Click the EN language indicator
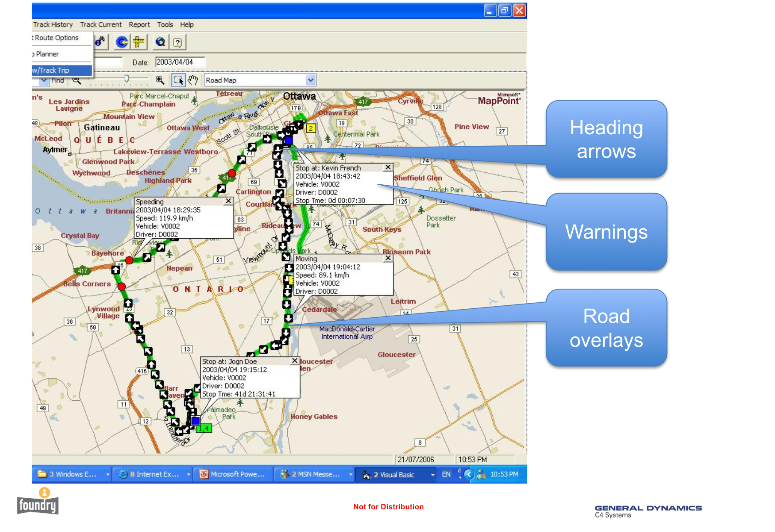Image resolution: width=775 pixels, height=532 pixels. [x=446, y=474]
